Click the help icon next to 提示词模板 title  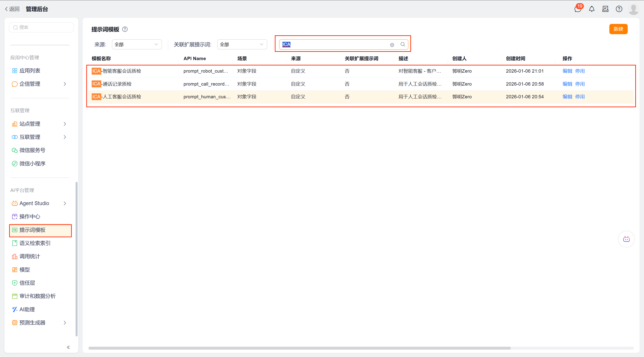[125, 29]
